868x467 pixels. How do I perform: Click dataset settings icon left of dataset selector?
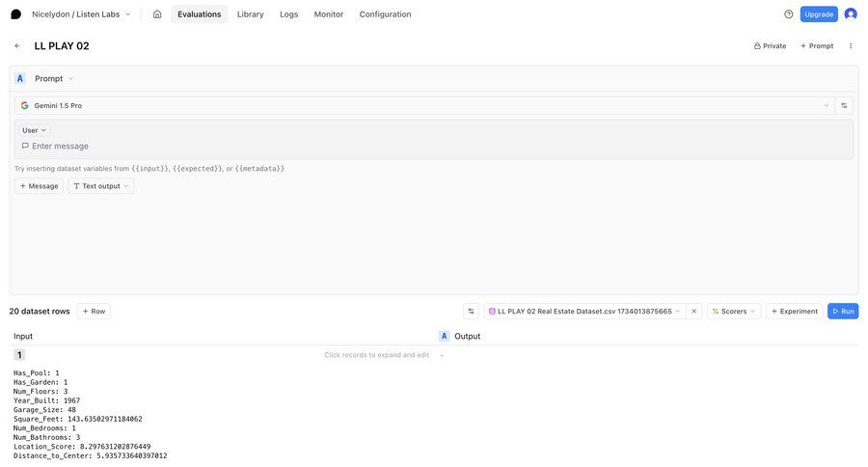(471, 312)
